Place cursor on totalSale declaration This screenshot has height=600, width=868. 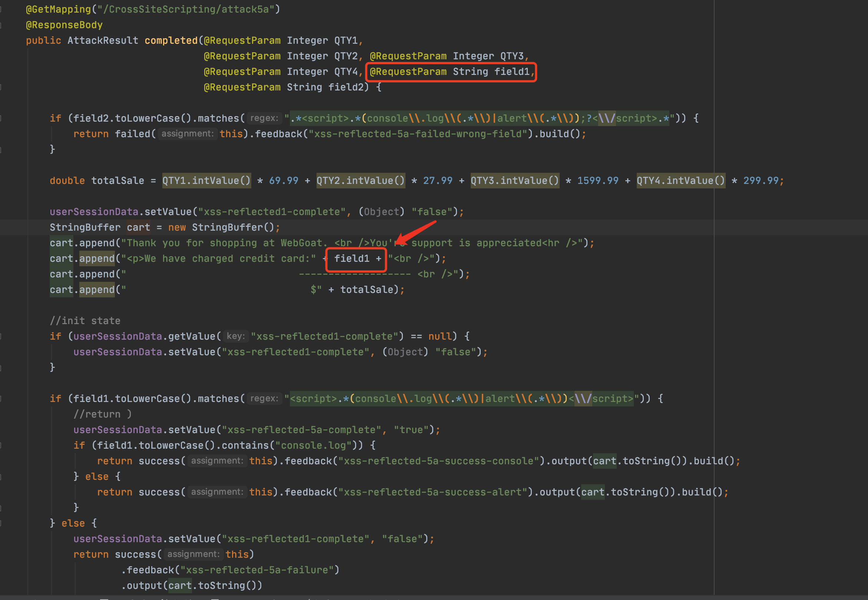[x=117, y=181]
